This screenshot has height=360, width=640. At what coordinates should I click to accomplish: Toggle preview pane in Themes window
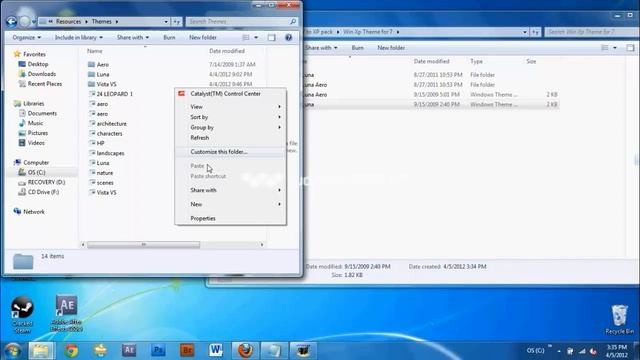click(x=271, y=38)
